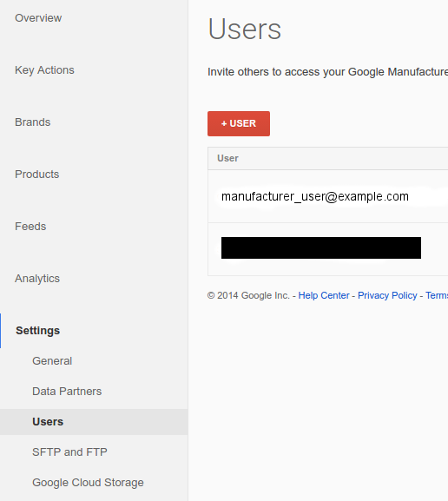Screen dimensions: 448x501
Task: Open General settings
Action: point(52,360)
